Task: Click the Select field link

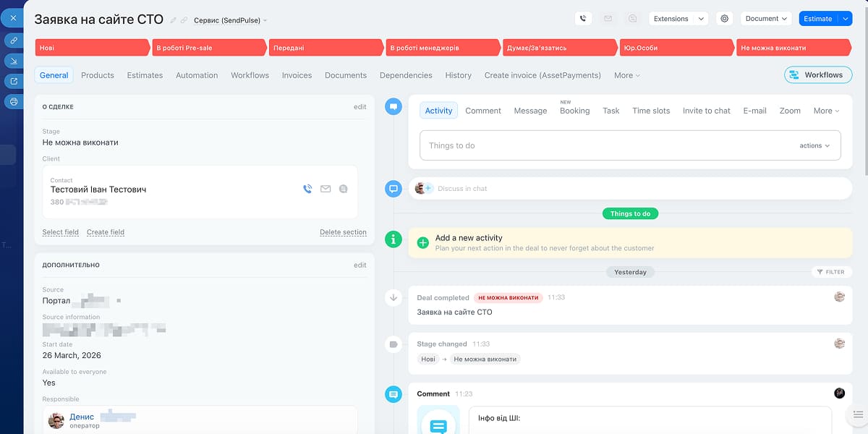Action: tap(61, 232)
